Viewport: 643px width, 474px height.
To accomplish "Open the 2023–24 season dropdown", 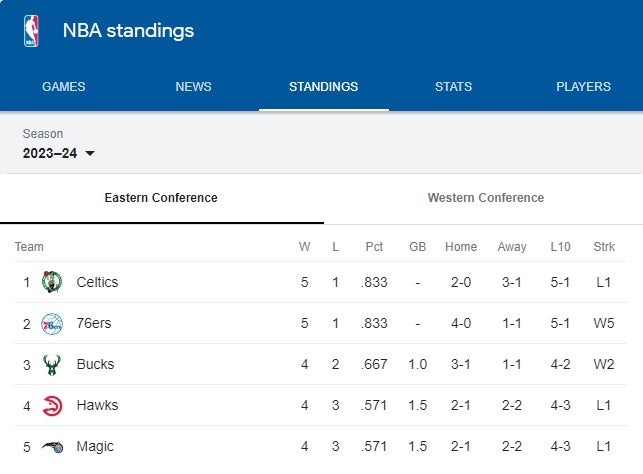I will click(59, 153).
